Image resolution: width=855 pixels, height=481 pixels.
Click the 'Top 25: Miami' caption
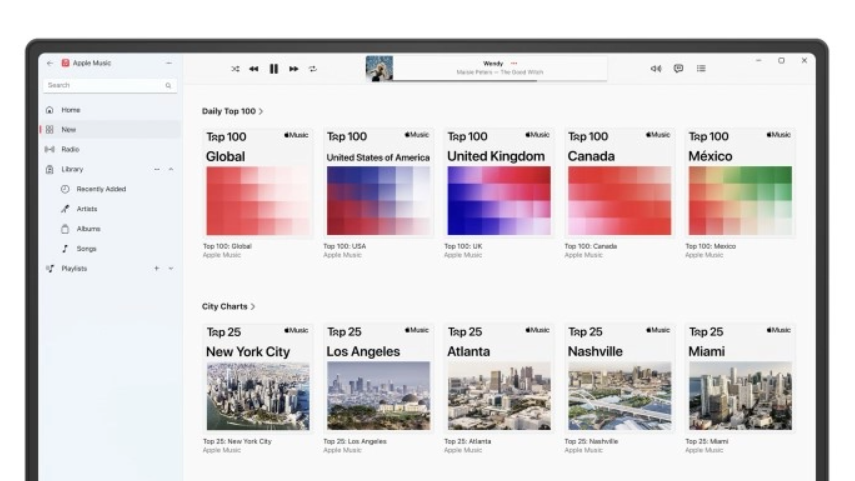click(x=707, y=442)
